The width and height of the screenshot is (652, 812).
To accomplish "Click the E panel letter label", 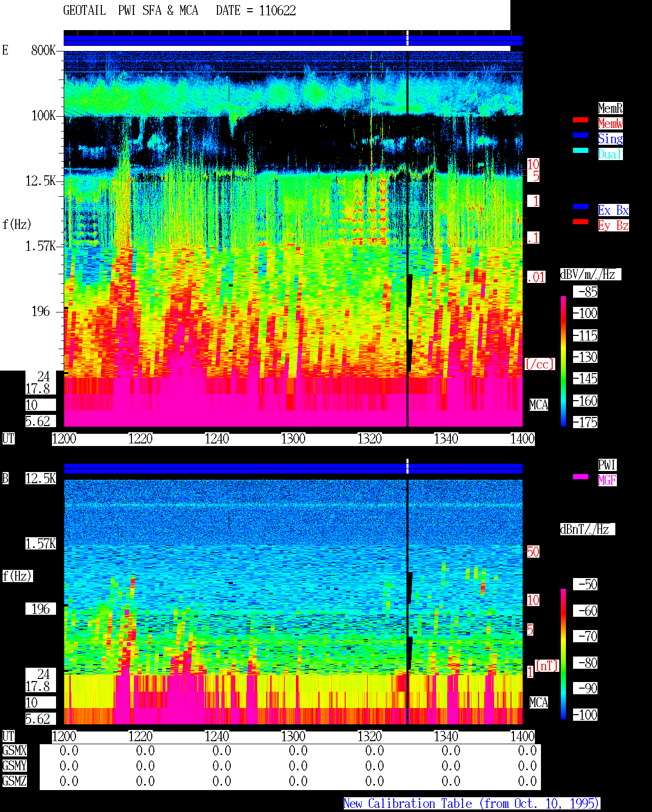I will 6,50.
